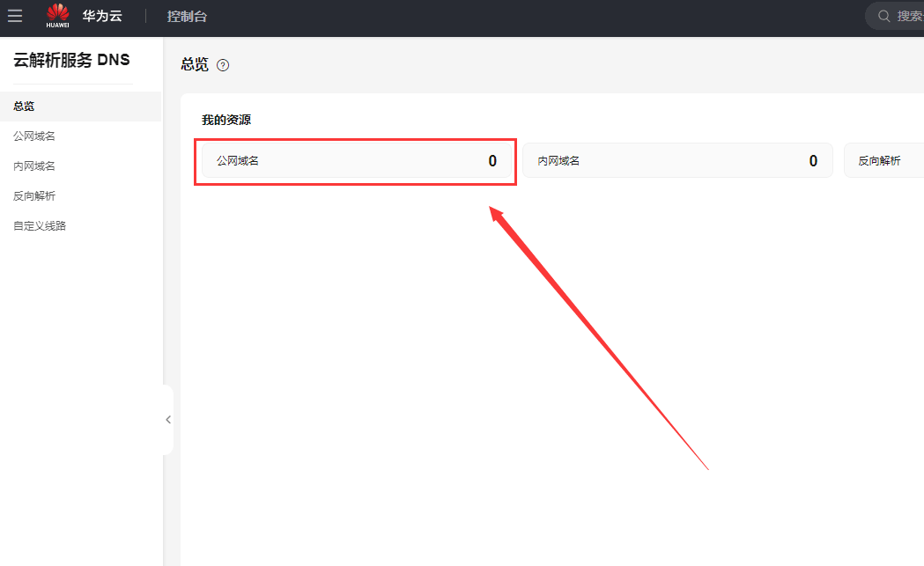The image size is (924, 566).
Task: Click the Huawei logo
Action: click(x=58, y=15)
